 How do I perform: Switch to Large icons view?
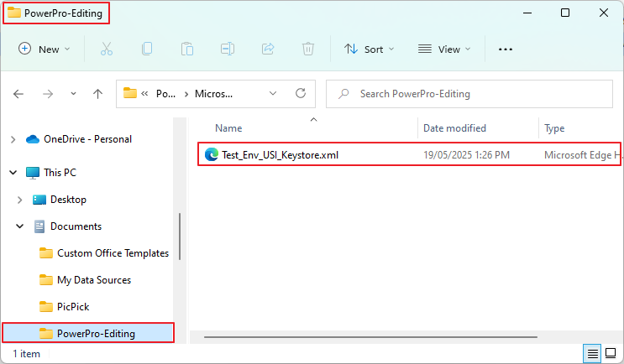pyautogui.click(x=611, y=353)
